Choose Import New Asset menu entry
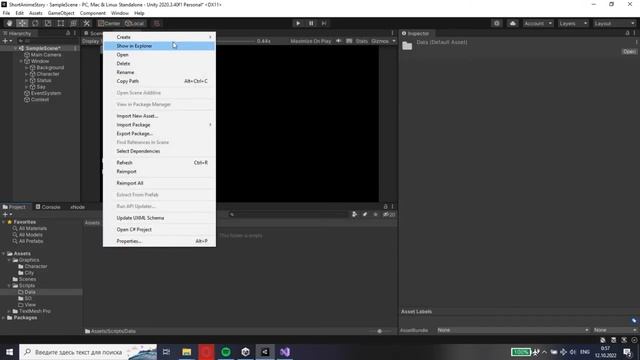 click(x=159, y=116)
